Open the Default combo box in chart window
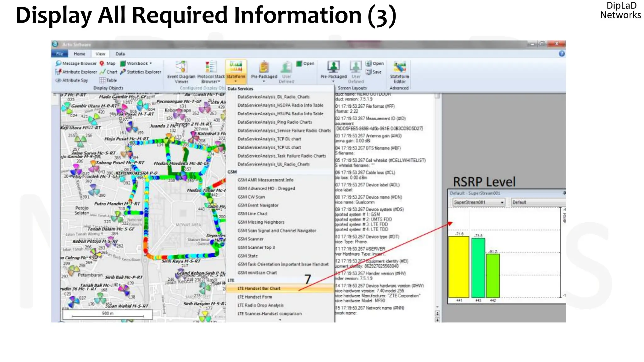644x362 pixels. point(538,202)
